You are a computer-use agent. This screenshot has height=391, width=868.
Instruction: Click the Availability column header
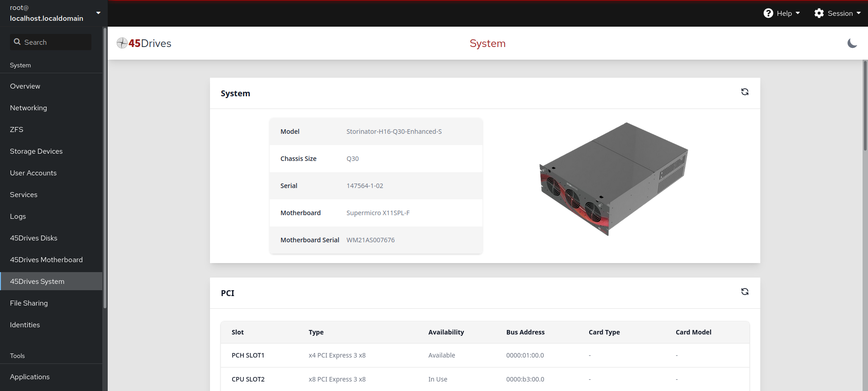click(x=446, y=332)
